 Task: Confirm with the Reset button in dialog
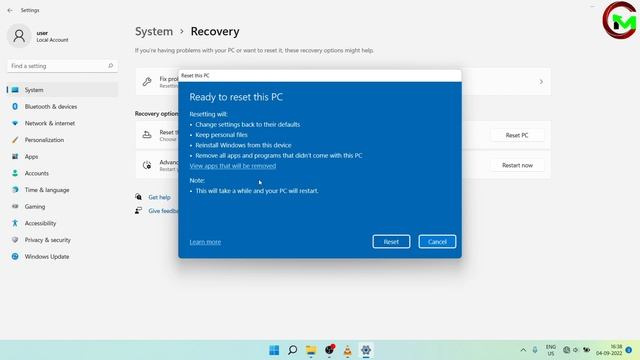391,242
